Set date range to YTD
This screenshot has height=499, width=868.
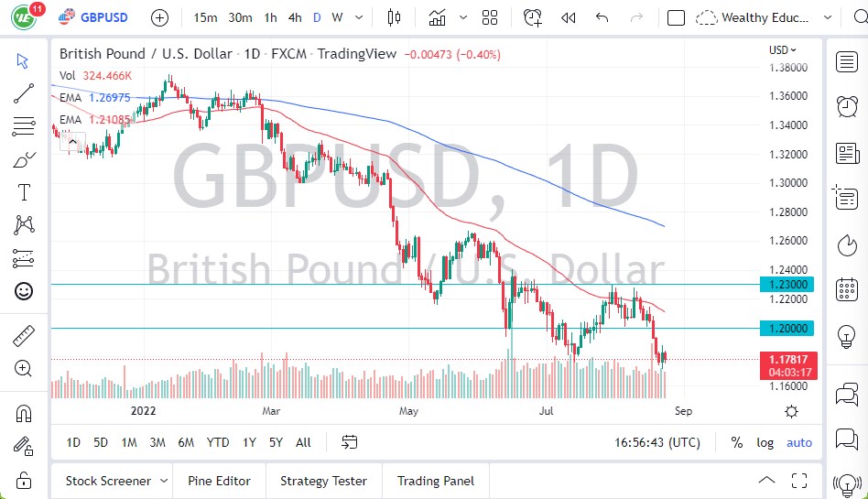point(218,442)
